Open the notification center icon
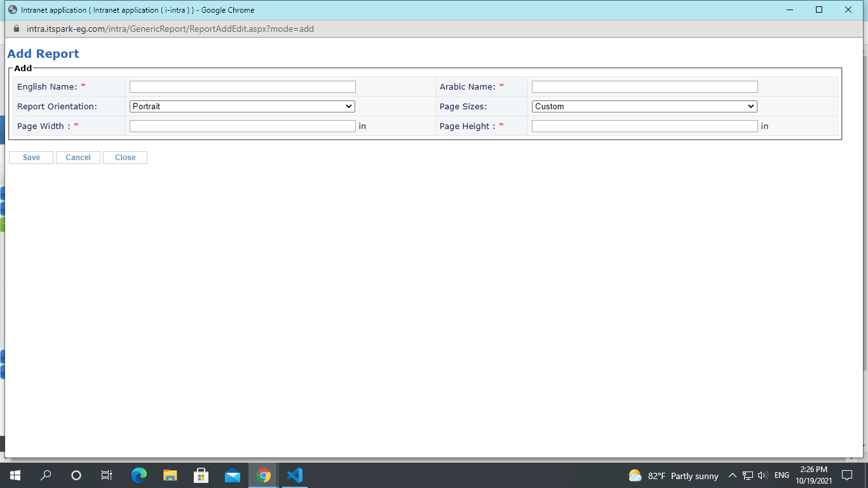The image size is (868, 488). coord(846,475)
